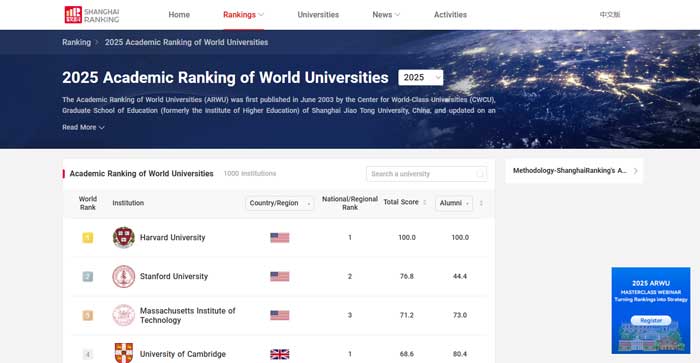Click Register on ARWU webinar banner
Screen dimensions: 700x363
point(651,320)
